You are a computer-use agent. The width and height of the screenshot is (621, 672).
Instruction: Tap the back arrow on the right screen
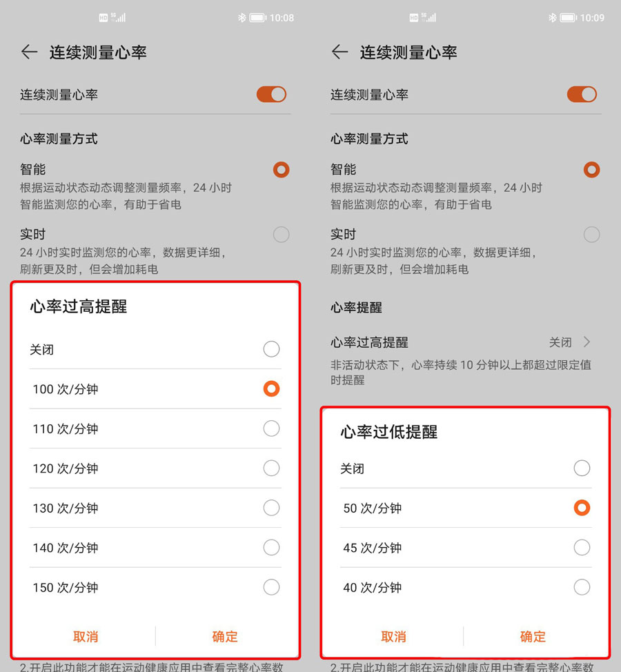339,52
